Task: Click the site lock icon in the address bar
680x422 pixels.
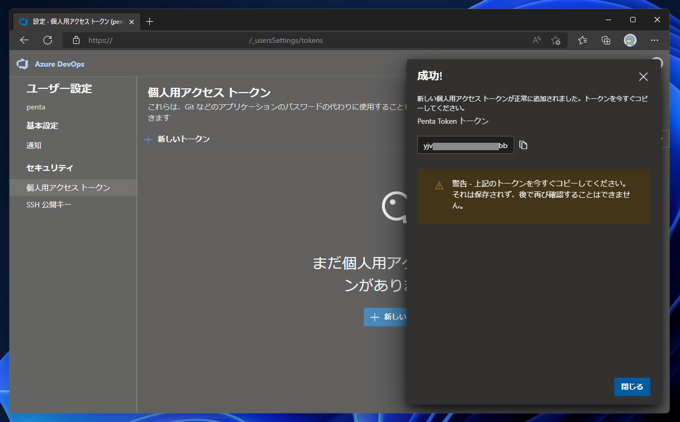Action: click(76, 40)
